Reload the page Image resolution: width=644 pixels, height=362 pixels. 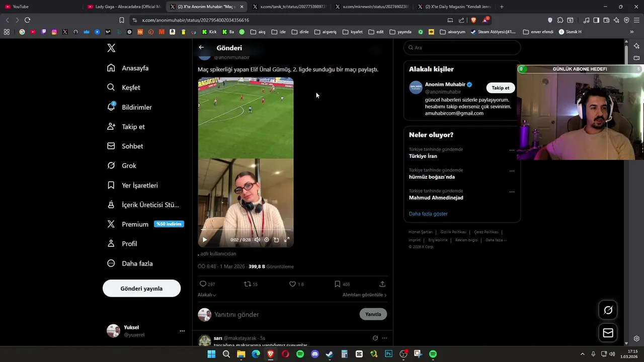27,20
